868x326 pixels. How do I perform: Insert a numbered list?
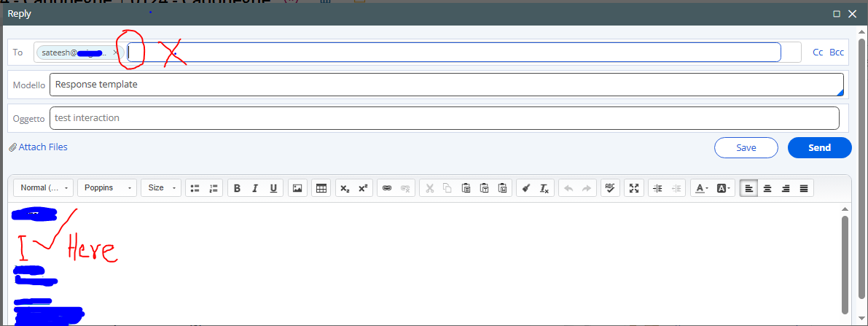coord(214,188)
